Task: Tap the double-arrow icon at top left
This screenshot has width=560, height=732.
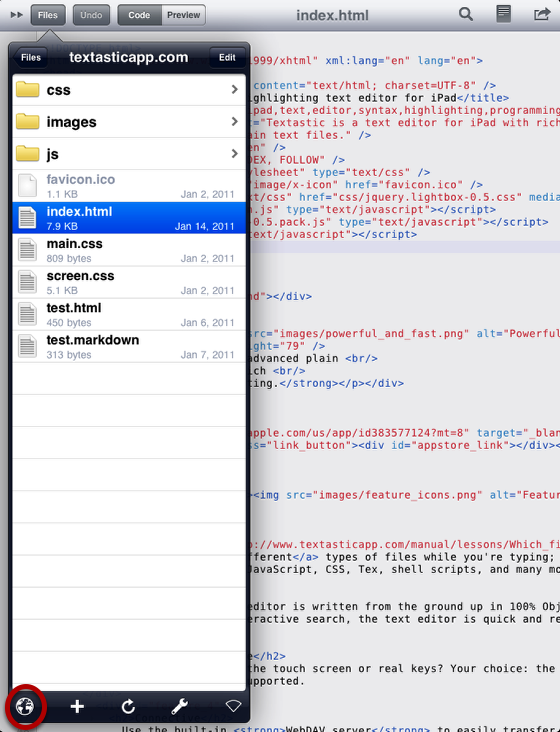Action: pyautogui.click(x=17, y=15)
